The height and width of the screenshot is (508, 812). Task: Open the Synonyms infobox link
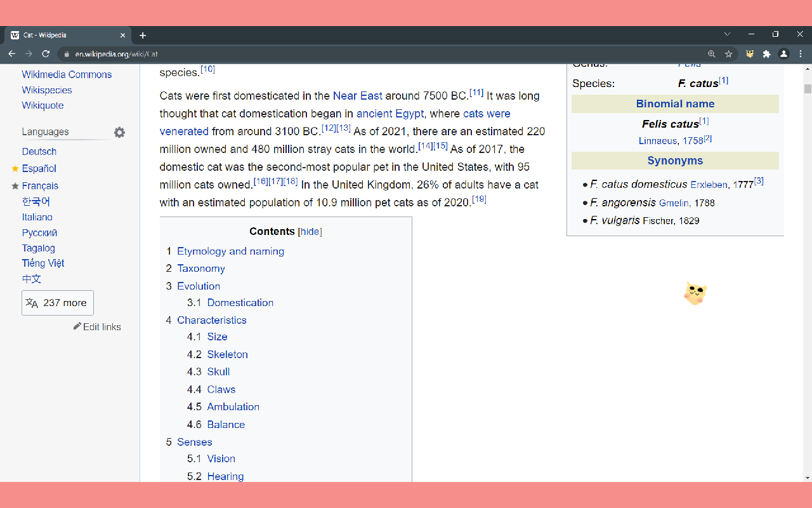pos(675,161)
